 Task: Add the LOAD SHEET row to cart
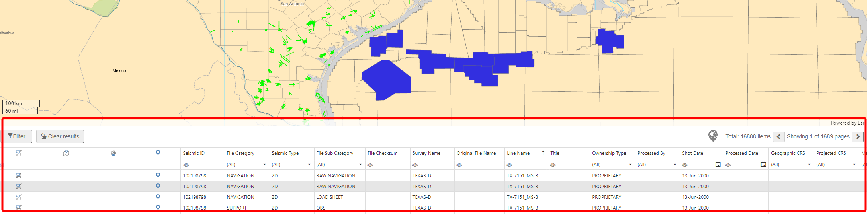(x=19, y=197)
